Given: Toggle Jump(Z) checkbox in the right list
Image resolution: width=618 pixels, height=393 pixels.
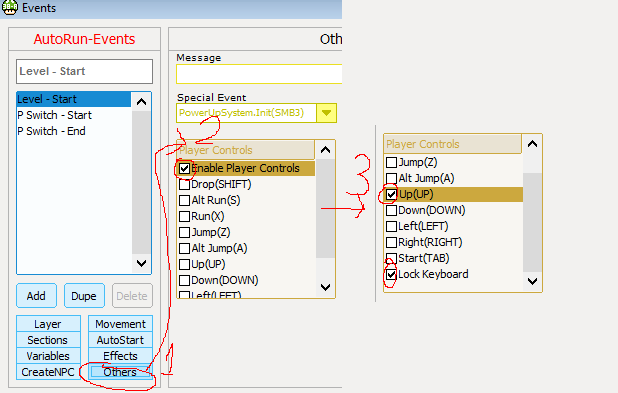Looking at the screenshot, I should [391, 162].
